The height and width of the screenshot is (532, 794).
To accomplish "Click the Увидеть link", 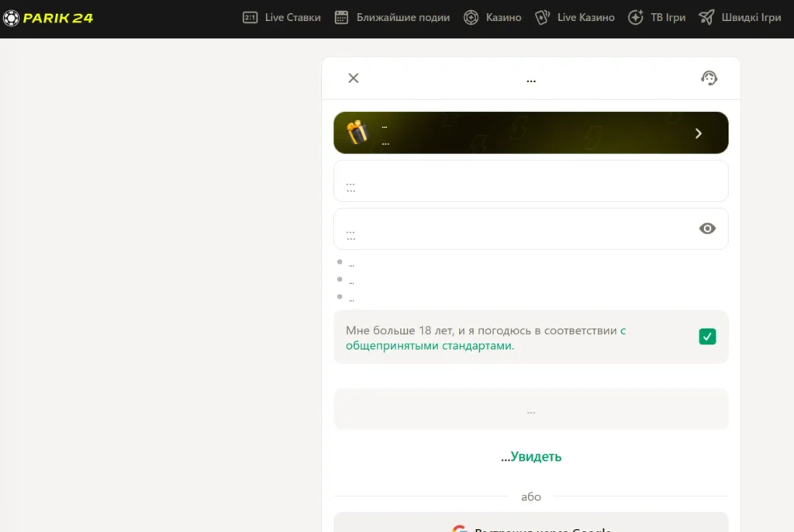I will [535, 457].
